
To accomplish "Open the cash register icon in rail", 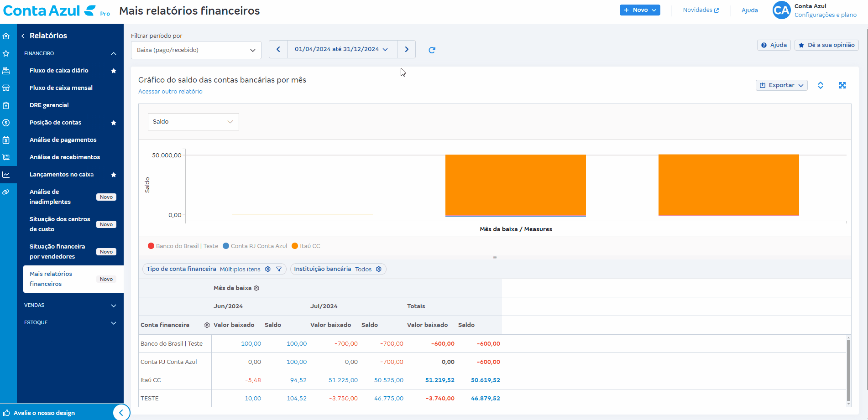I will [6, 71].
